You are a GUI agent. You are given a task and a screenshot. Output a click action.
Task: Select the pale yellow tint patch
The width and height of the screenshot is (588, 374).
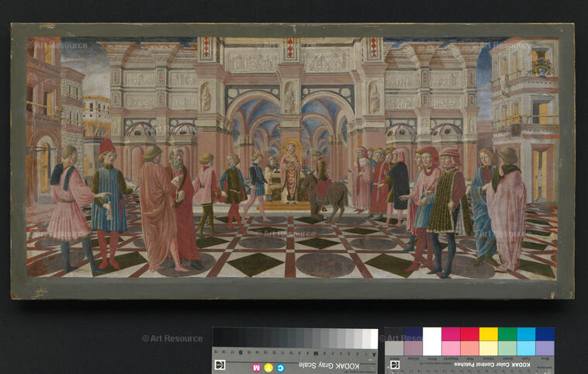(488, 348)
